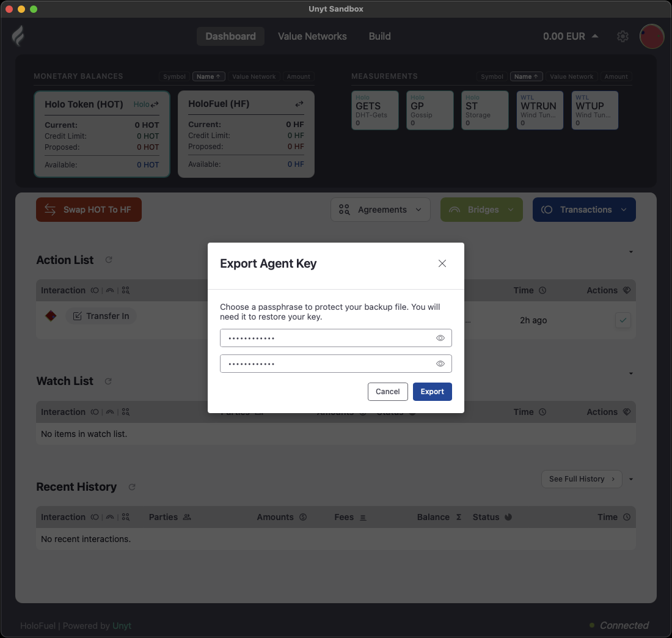Screen dimensions: 672x638
Task: Sort monetary balances by Value Network
Action: point(254,76)
